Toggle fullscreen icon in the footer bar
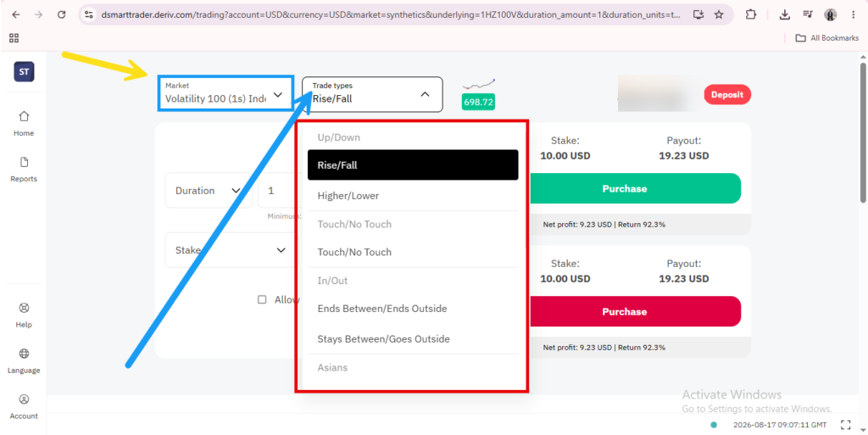Image resolution: width=868 pixels, height=435 pixels. (845, 425)
